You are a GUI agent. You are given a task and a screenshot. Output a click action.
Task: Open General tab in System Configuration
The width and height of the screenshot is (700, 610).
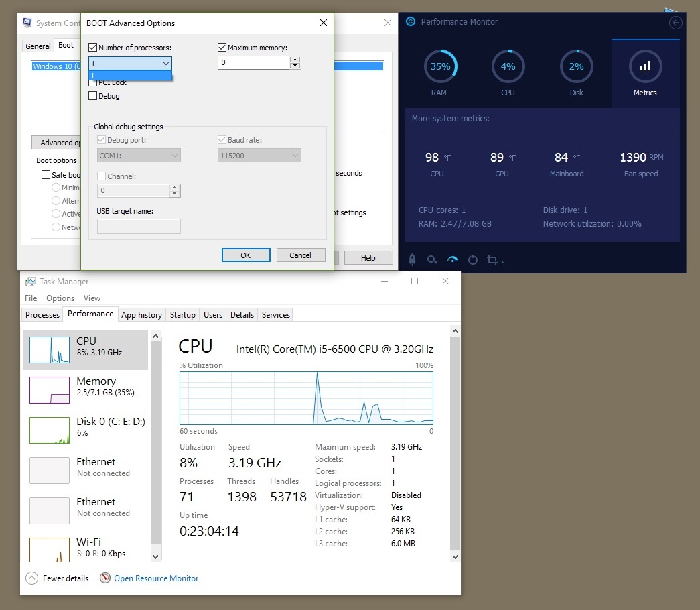click(38, 46)
